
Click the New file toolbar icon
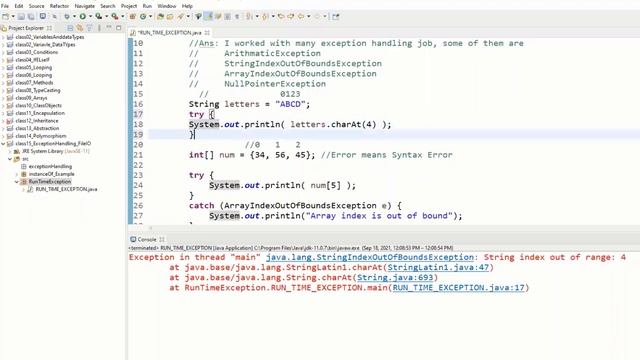pos(5,16)
